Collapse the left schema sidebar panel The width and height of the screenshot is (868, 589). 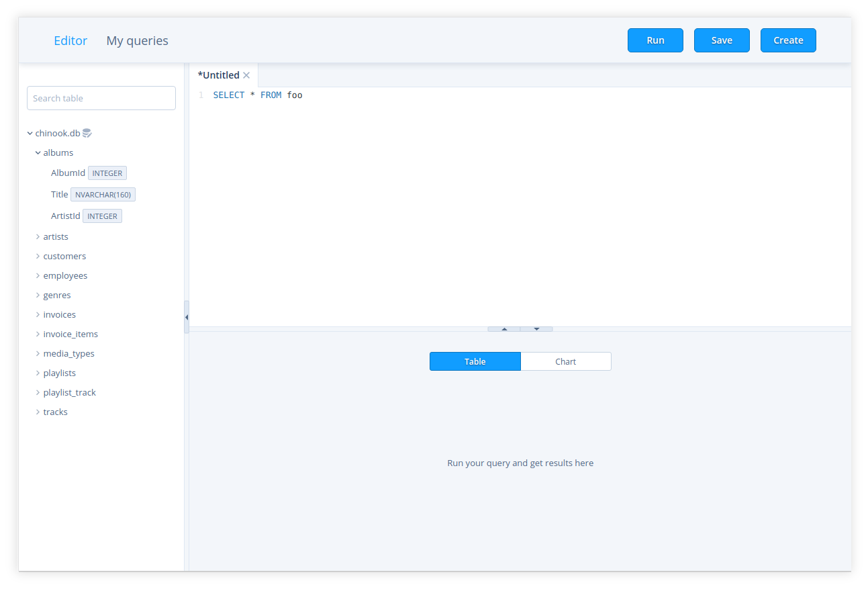(x=186, y=317)
